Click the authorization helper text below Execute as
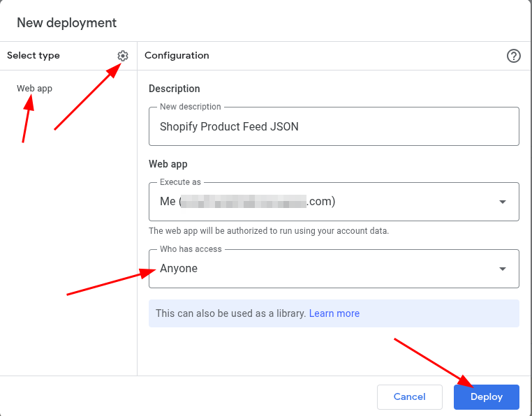The width and height of the screenshot is (532, 416). [x=269, y=230]
